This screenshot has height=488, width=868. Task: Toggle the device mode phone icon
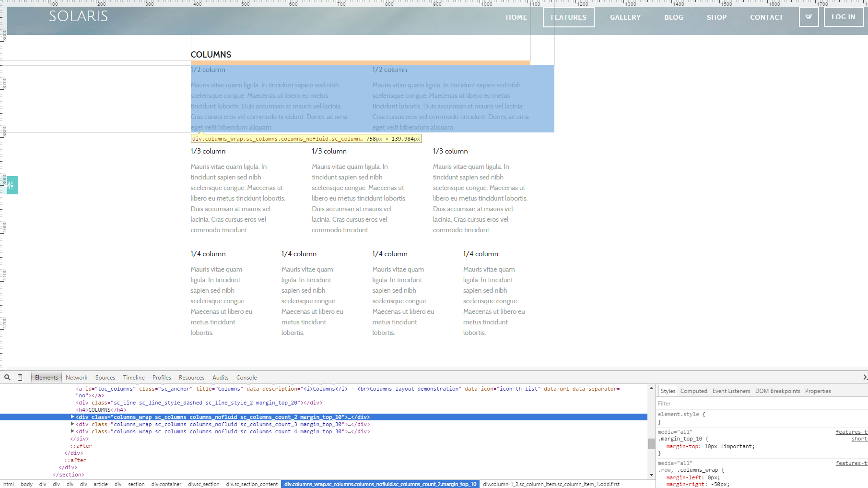tap(20, 378)
